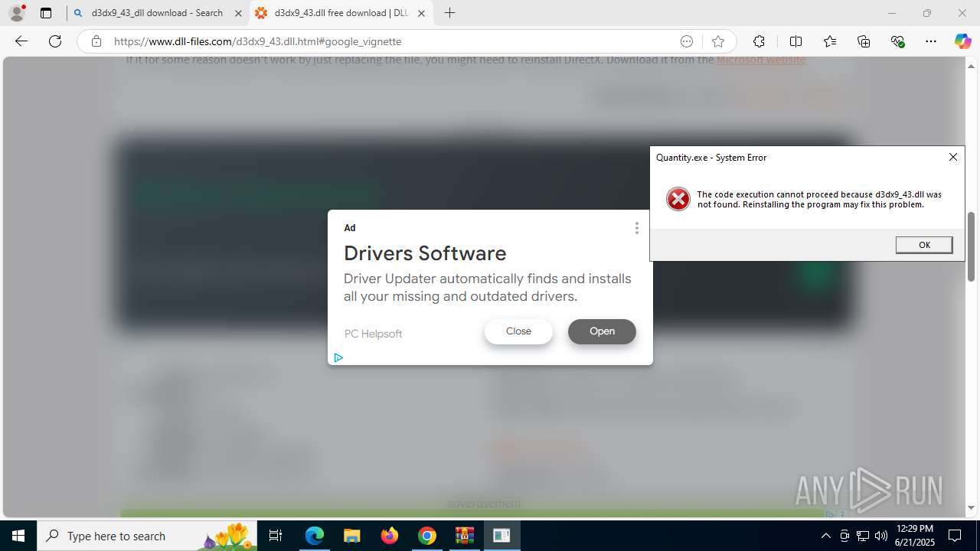980x551 pixels.
Task: Open WinRAR from taskbar
Action: (465, 536)
